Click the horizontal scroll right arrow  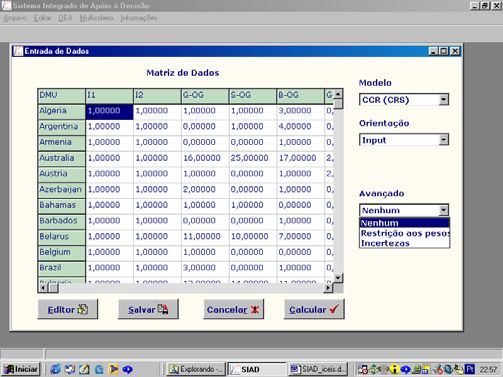[328, 288]
